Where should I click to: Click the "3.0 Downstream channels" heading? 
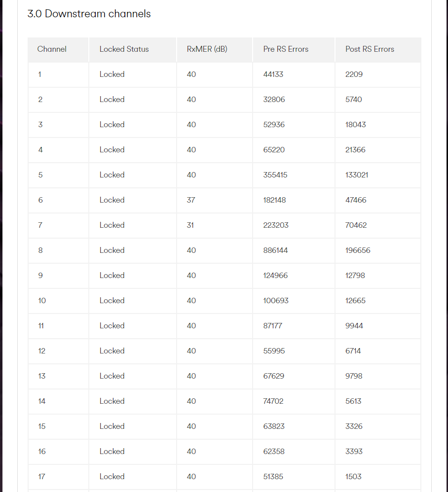point(89,14)
